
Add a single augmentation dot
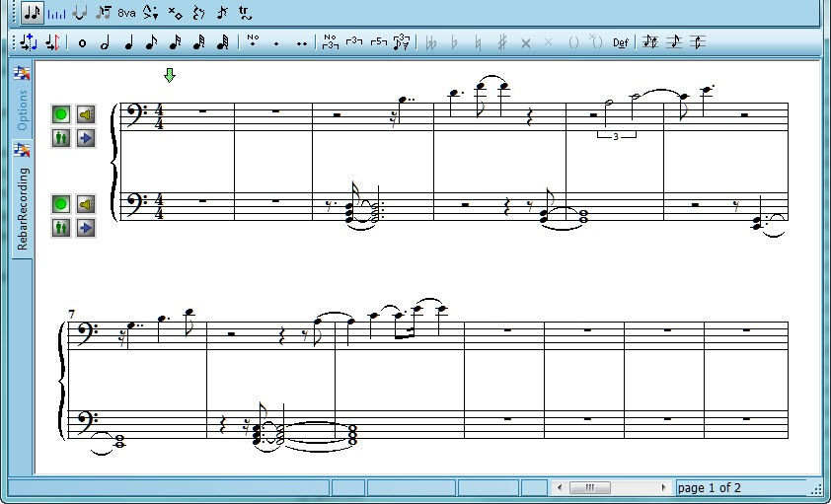point(276,42)
